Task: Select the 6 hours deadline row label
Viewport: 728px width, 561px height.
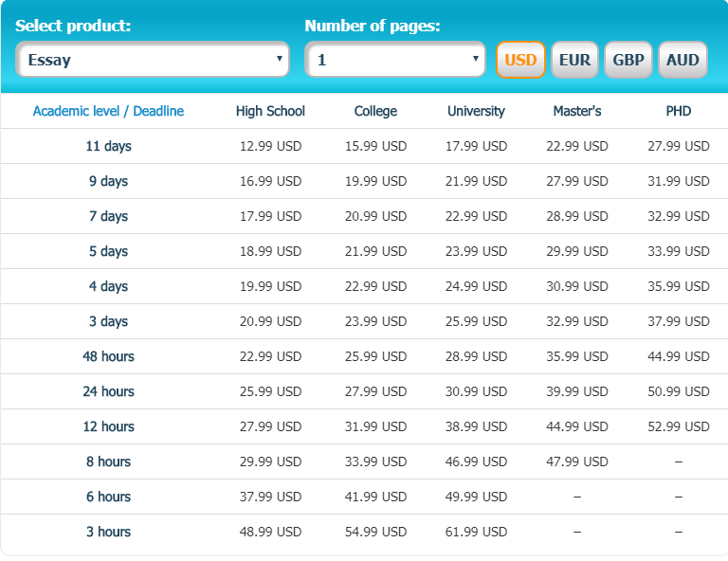Action: [108, 497]
